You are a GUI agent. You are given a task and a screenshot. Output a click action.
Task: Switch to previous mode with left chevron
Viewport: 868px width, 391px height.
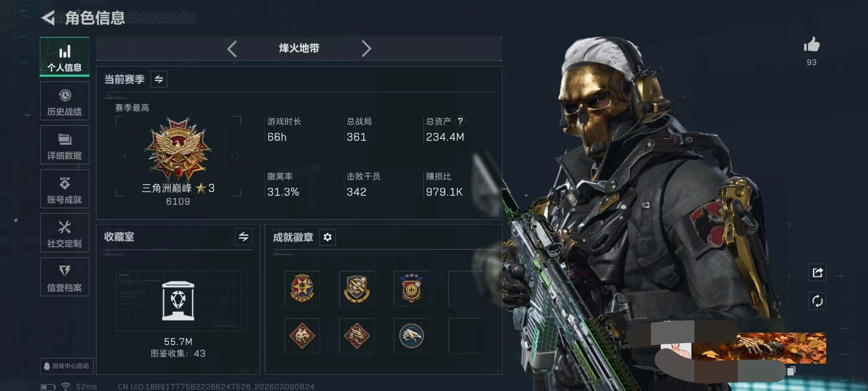[x=232, y=49]
